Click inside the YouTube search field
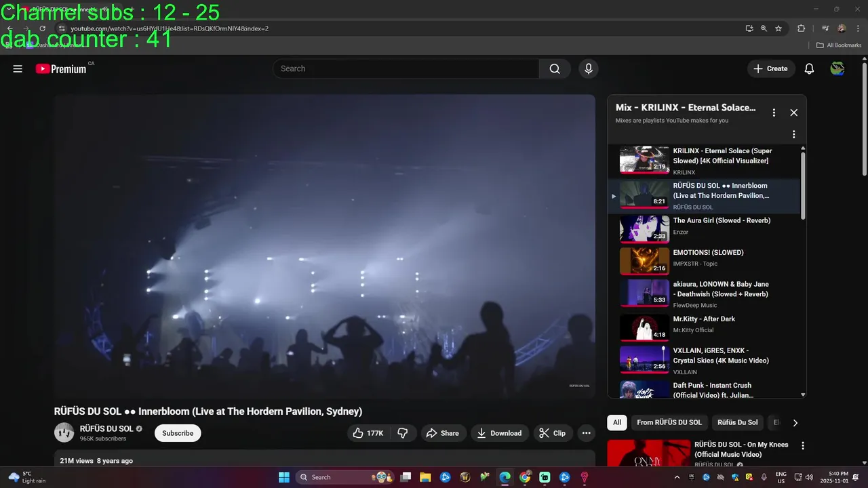 tap(407, 68)
